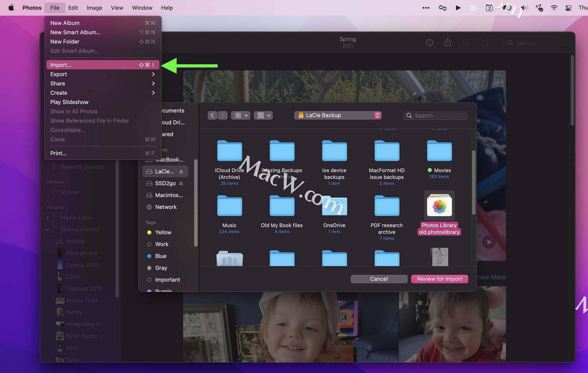The width and height of the screenshot is (588, 373).
Task: Play the video thumbnail in Photos
Action: 488,242
